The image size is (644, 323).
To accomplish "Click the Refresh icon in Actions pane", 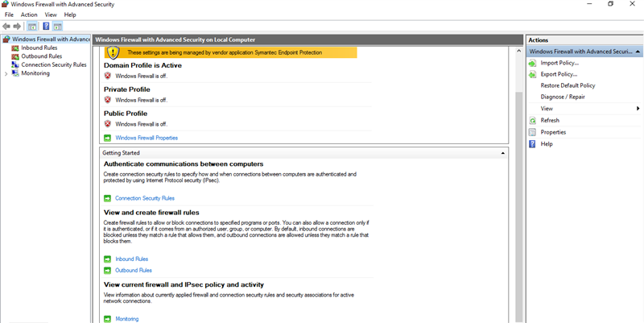I will (532, 120).
